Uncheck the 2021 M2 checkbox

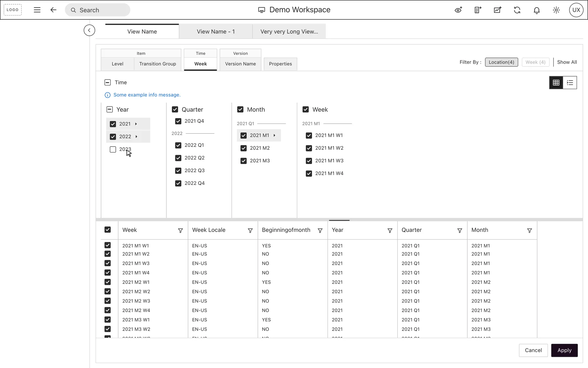coord(243,148)
